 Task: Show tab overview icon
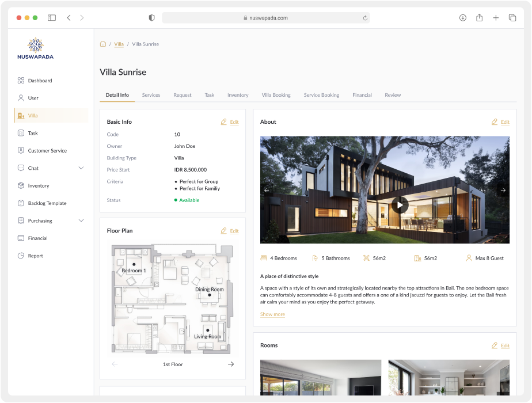click(x=512, y=18)
